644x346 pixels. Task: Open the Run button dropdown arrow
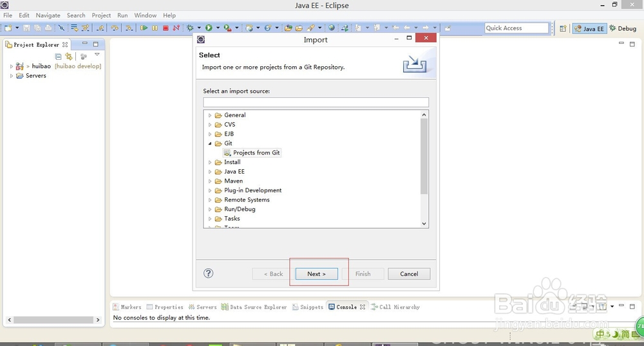tap(218, 28)
